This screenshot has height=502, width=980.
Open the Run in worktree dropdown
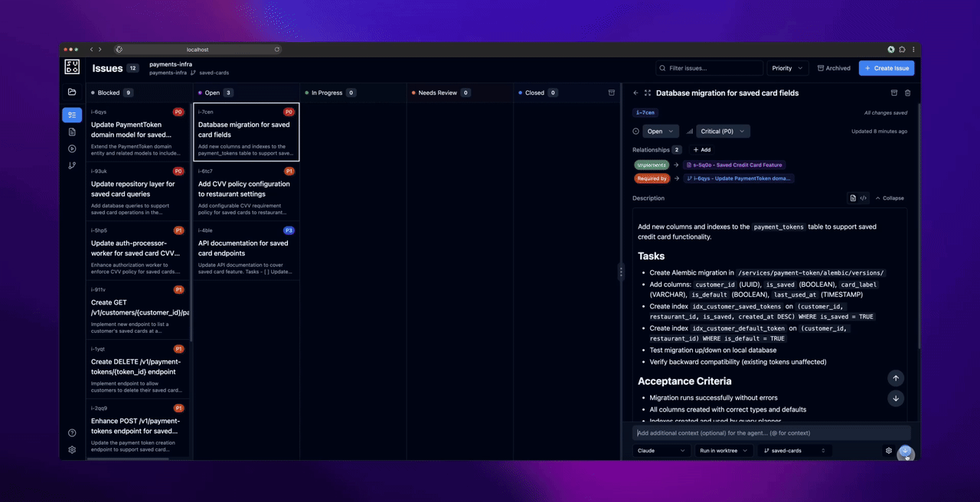[724, 451]
